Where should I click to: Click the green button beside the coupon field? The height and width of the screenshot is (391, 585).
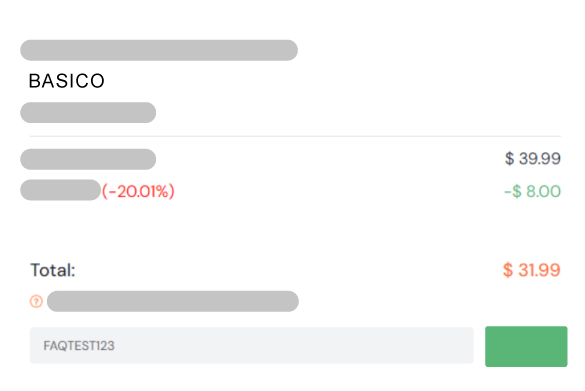pyautogui.click(x=526, y=346)
